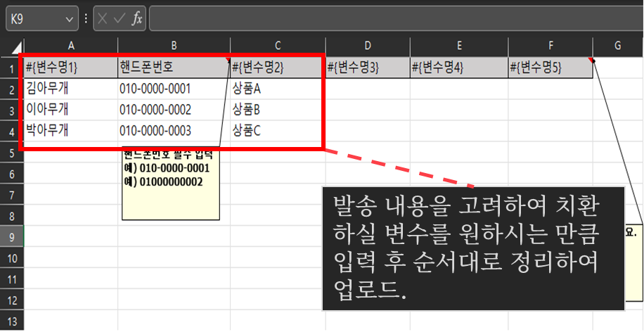Click the cell with 상품A
Screen dimensions: 644x332
click(x=278, y=89)
